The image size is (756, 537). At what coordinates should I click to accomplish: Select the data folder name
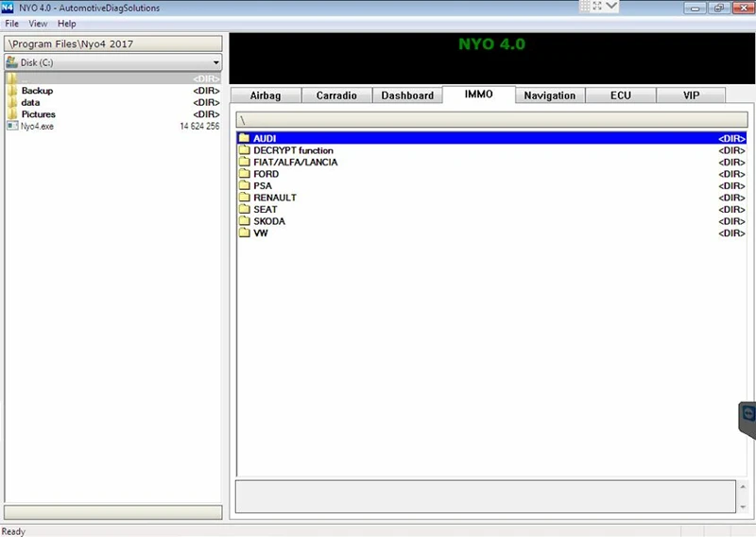(30, 102)
